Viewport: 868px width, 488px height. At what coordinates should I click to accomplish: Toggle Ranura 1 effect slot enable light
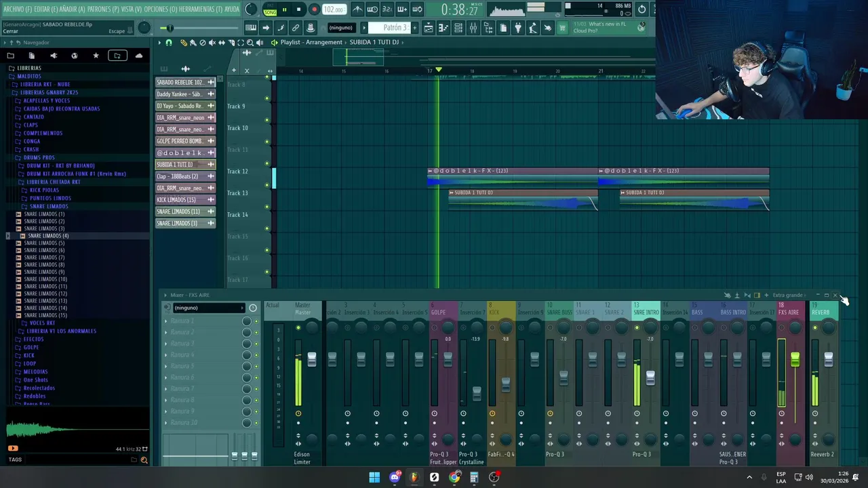coord(256,321)
